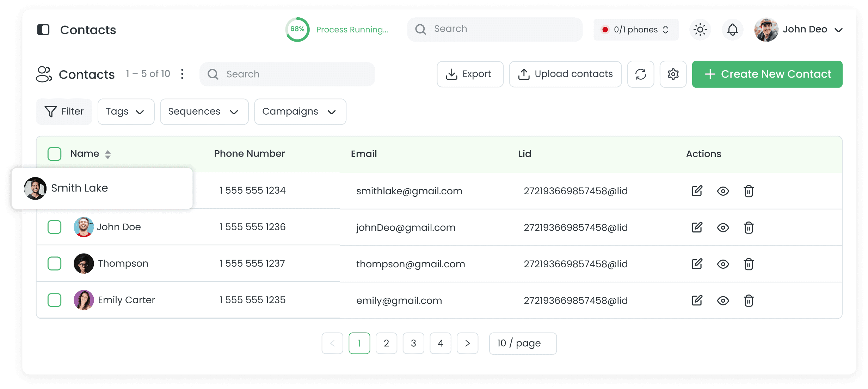Expand the Tags dropdown
Screen dimensions: 868x389
125,111
